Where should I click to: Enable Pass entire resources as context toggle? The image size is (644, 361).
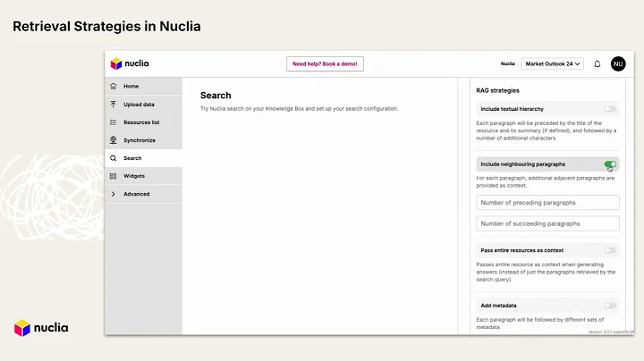(x=610, y=250)
